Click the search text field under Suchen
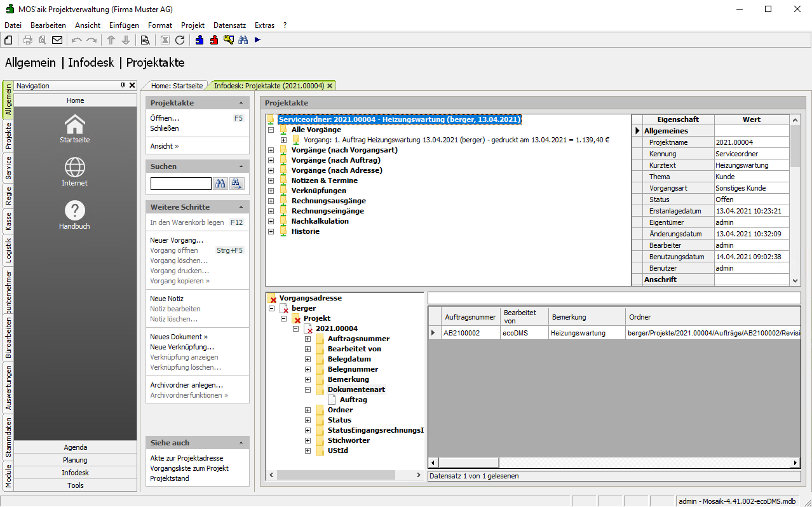This screenshot has width=812, height=507. (x=180, y=184)
